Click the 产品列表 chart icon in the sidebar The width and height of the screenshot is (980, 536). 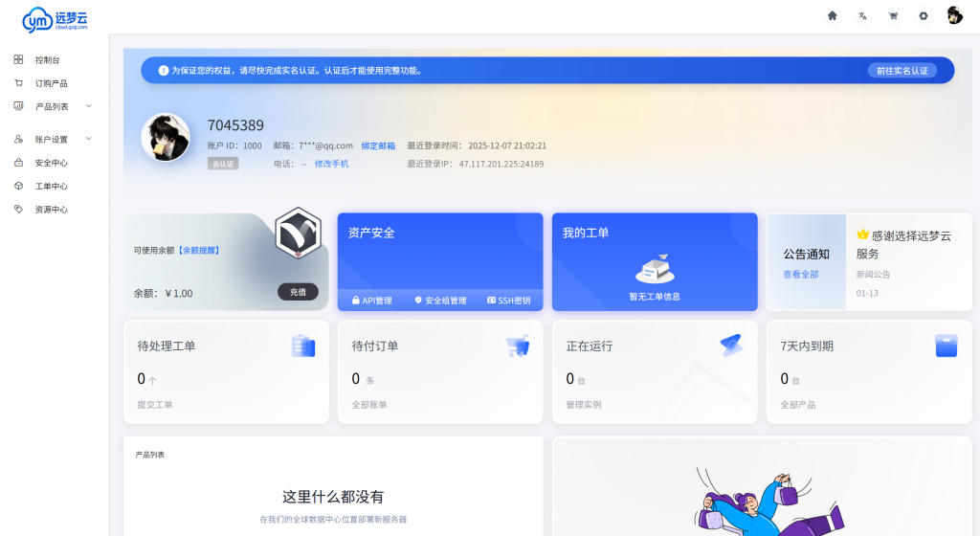[x=19, y=106]
